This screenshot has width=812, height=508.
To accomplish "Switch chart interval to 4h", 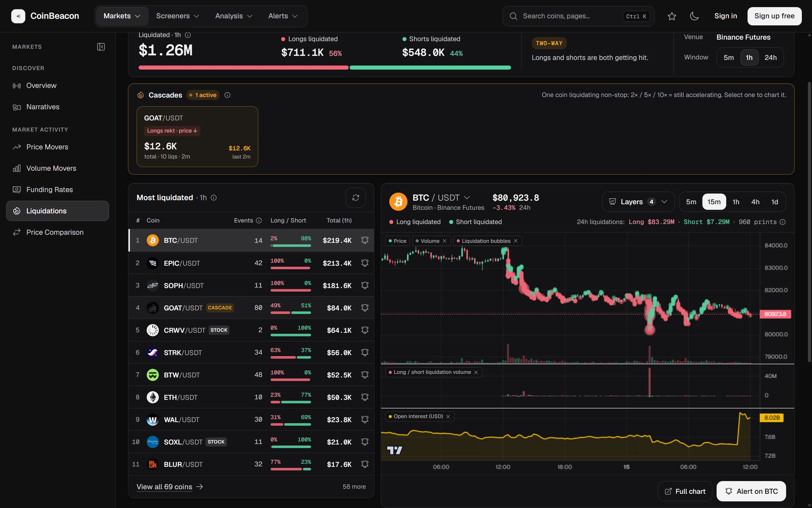I will (755, 202).
